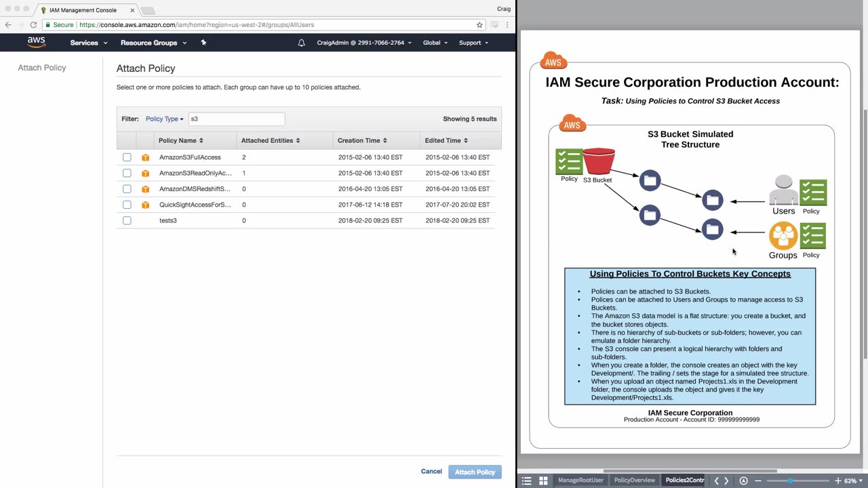The image size is (868, 488).
Task: Go to next page in diagram viewer
Action: pos(727,481)
